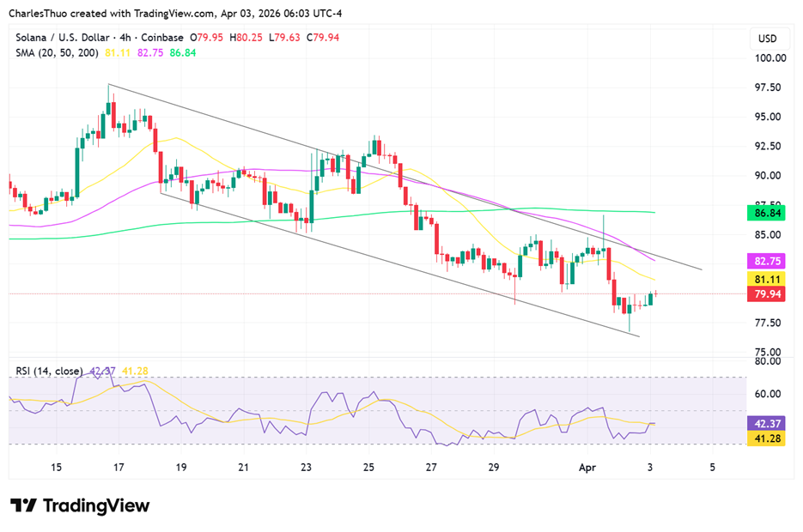Click the SMA (20, 50, 200) indicator label
This screenshot has height=532, width=803.
coord(57,52)
